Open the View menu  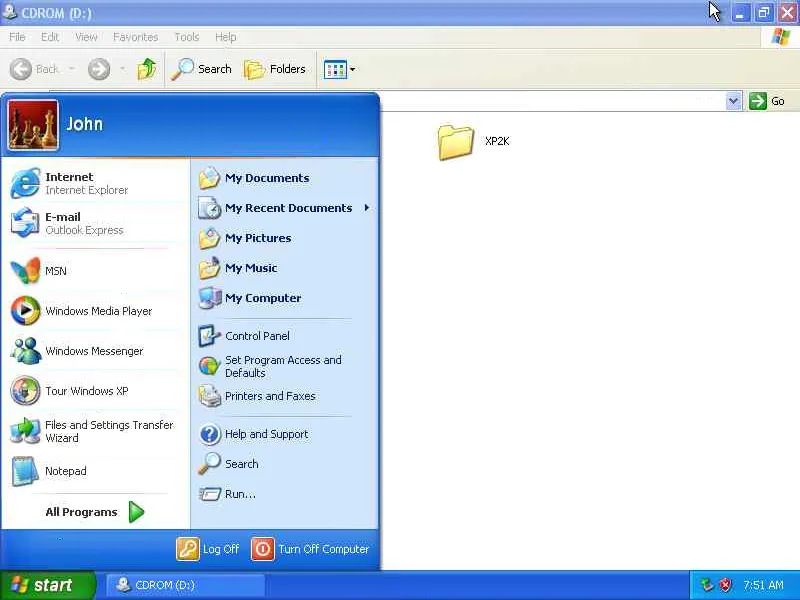point(86,37)
